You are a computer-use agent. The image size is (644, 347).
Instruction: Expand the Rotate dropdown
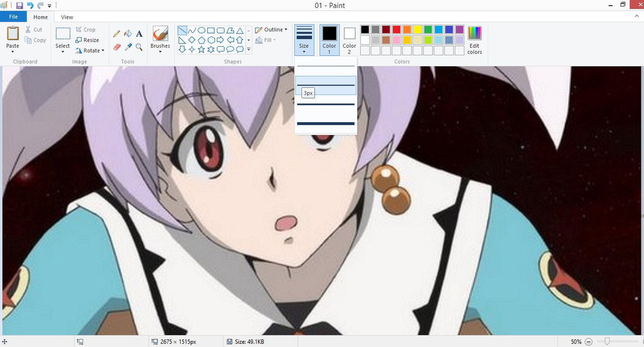(x=103, y=51)
